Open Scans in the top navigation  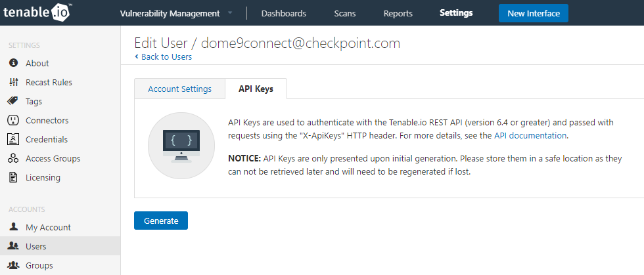coord(345,13)
